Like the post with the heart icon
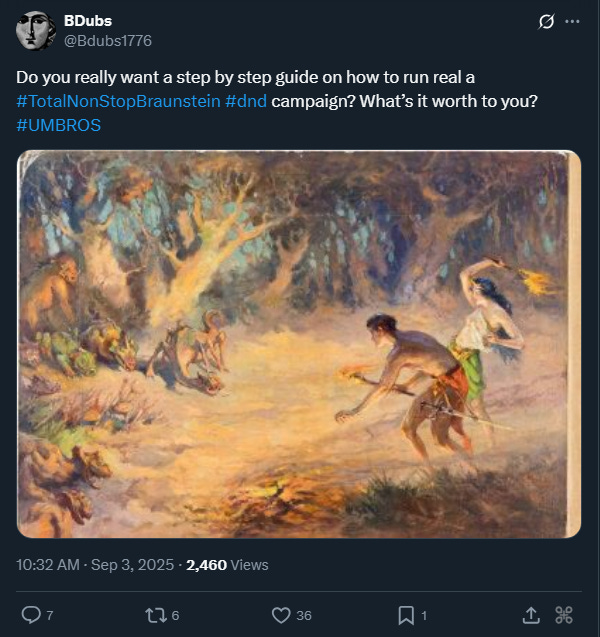The width and height of the screenshot is (600, 637). pyautogui.click(x=279, y=614)
